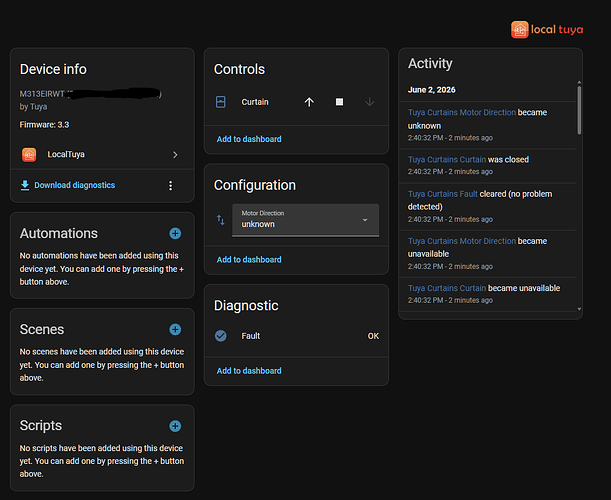Expand the LocalTuya integration chevron
The height and width of the screenshot is (500, 611).
click(x=175, y=155)
